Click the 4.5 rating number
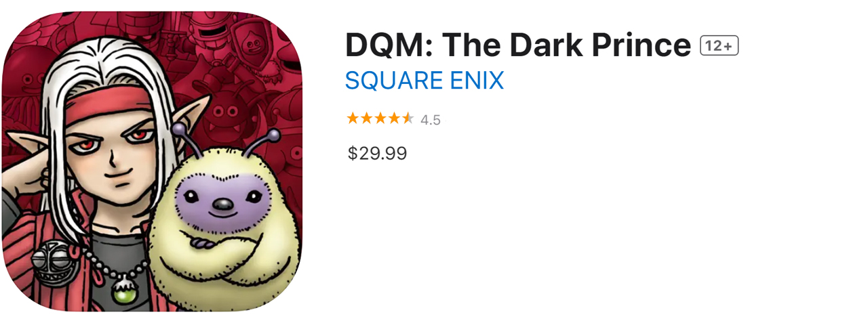 pyautogui.click(x=430, y=121)
